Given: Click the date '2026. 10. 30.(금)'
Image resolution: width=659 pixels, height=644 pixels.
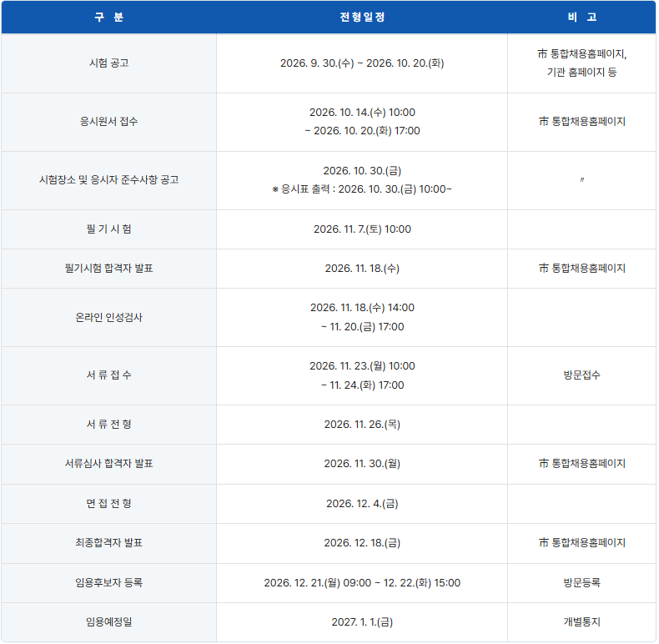Looking at the screenshot, I should click(362, 171).
